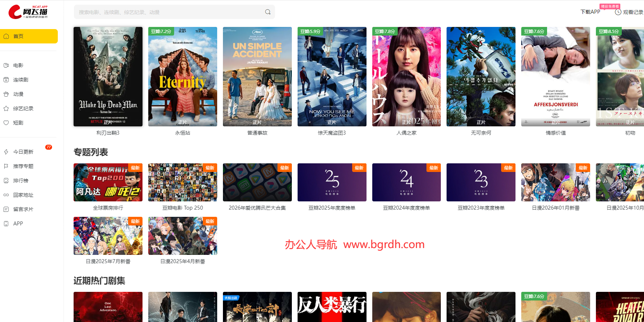Click the 综艺纪录 star icon
The image size is (644, 322).
(x=6, y=108)
